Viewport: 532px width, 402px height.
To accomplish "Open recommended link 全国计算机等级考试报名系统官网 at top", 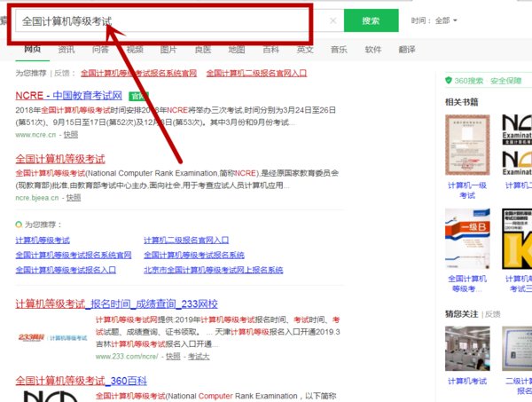I will [139, 73].
